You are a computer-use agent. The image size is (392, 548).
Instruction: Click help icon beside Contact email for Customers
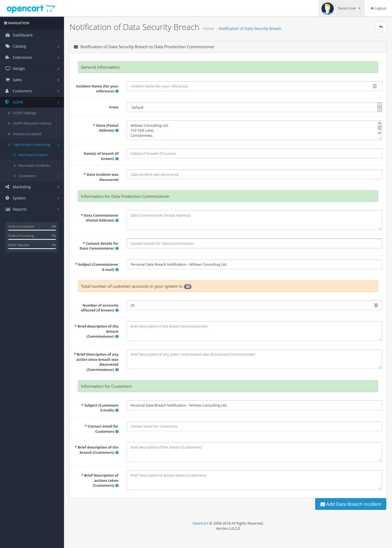click(117, 432)
